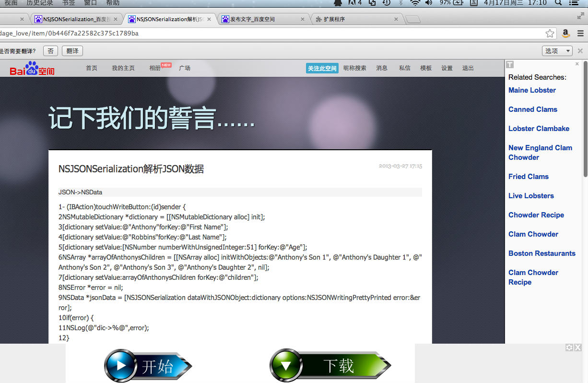Open 广场 link
This screenshot has height=383, width=588.
tap(185, 68)
